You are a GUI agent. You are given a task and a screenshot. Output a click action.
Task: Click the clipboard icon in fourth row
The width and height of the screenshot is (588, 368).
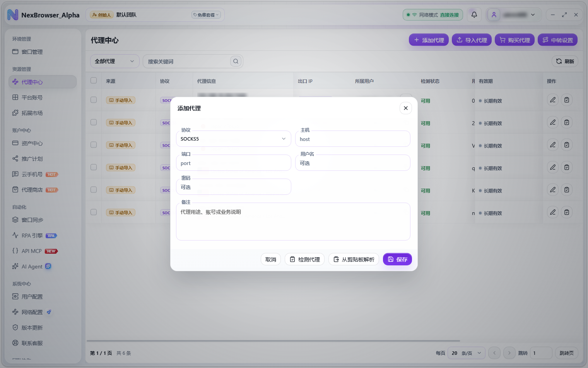click(x=567, y=167)
